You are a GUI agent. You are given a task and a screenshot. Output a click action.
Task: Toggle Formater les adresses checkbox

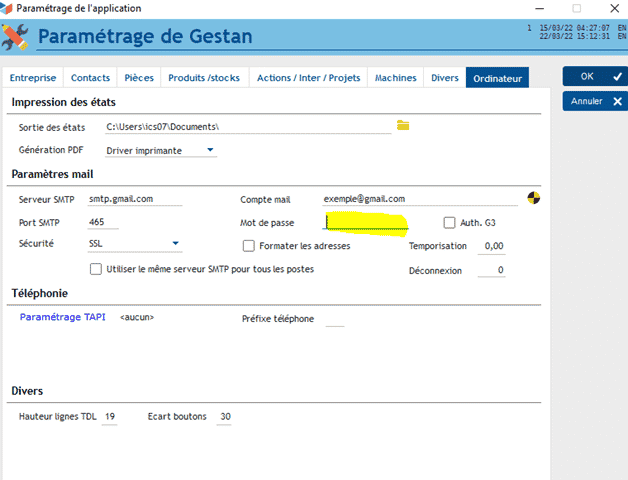click(x=249, y=246)
